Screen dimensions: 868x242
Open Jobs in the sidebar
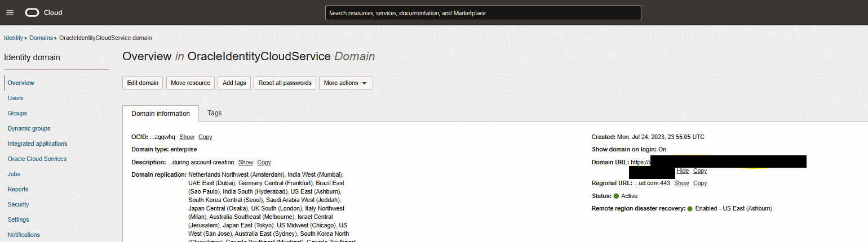tap(14, 174)
